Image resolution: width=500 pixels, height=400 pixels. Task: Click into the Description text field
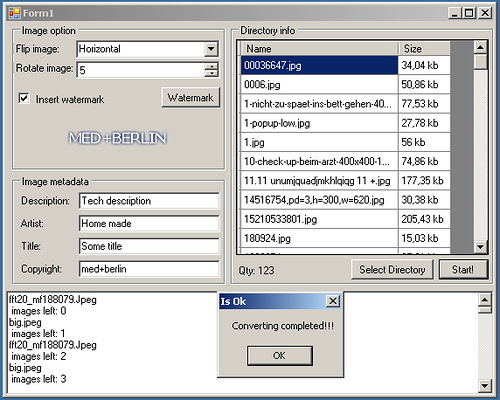pyautogui.click(x=149, y=201)
